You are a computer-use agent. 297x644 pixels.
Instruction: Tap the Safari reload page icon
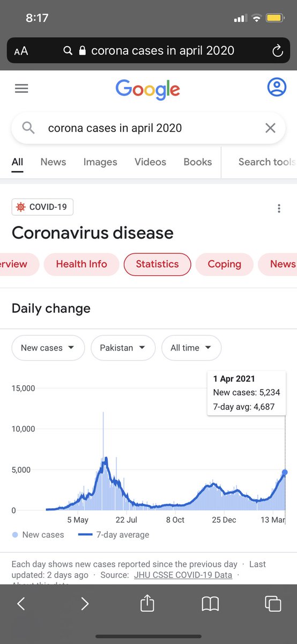coord(277,51)
